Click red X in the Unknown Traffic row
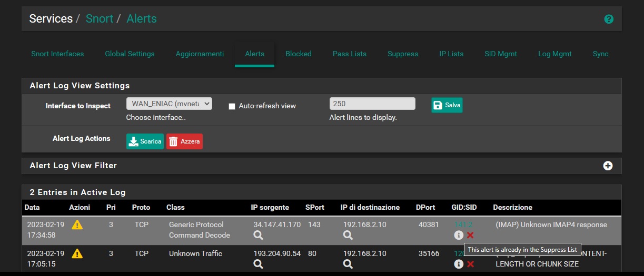 point(470,264)
